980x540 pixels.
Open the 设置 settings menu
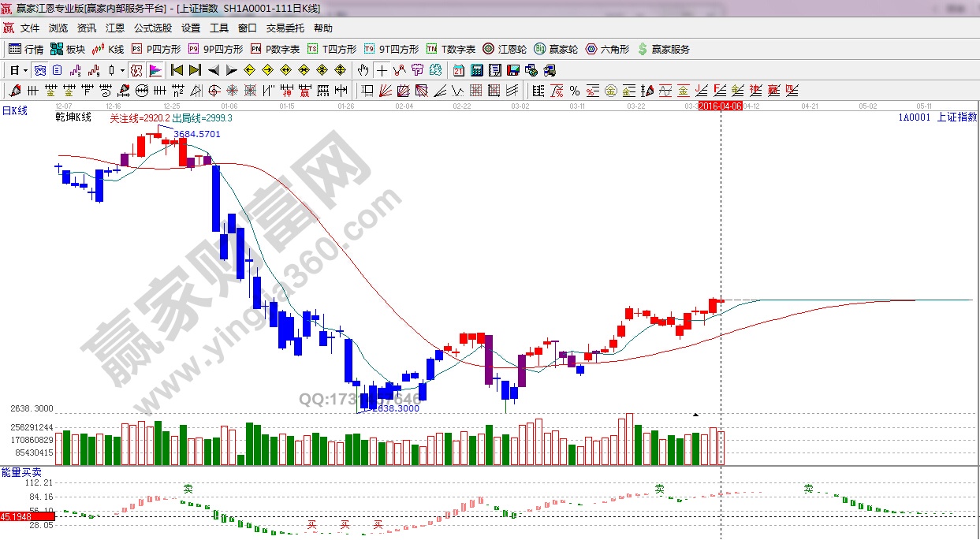coord(191,28)
